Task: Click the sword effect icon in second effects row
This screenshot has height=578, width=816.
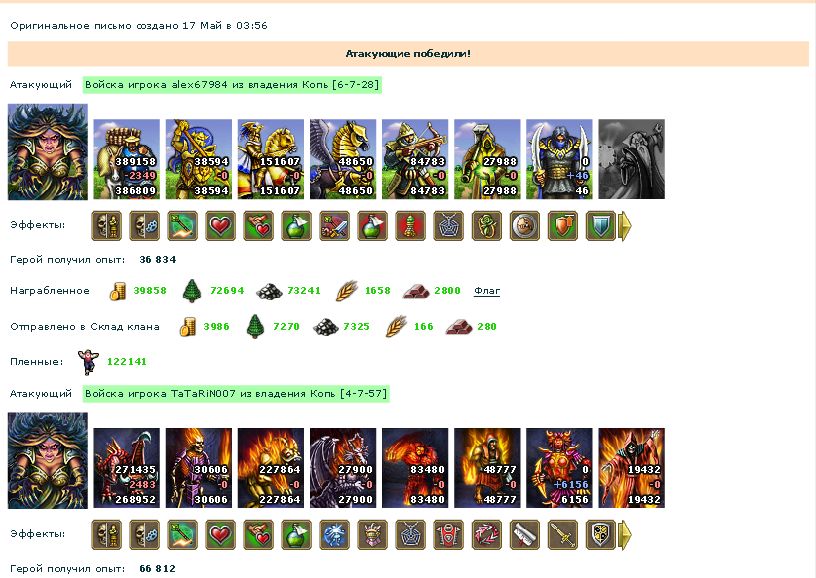Action: (x=563, y=535)
